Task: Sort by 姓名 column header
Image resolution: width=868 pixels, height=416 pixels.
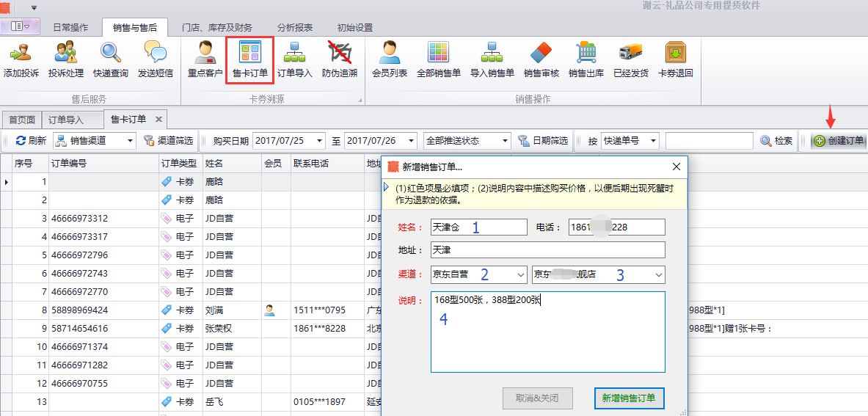Action: pos(232,163)
